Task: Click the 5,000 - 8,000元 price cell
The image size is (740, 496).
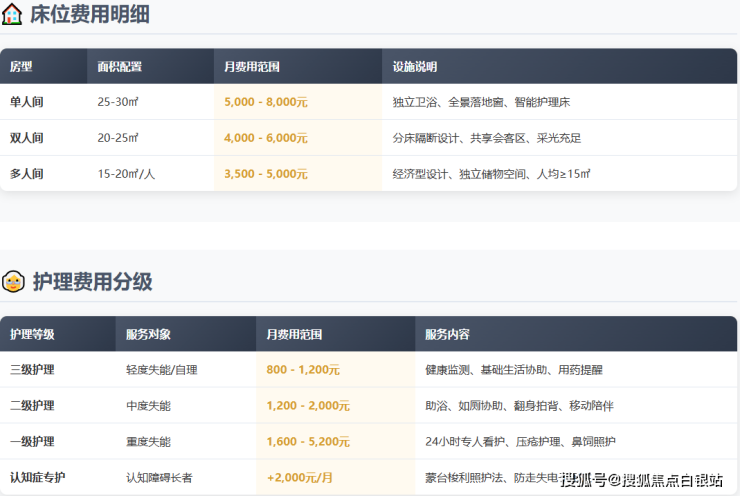Action: coord(266,102)
